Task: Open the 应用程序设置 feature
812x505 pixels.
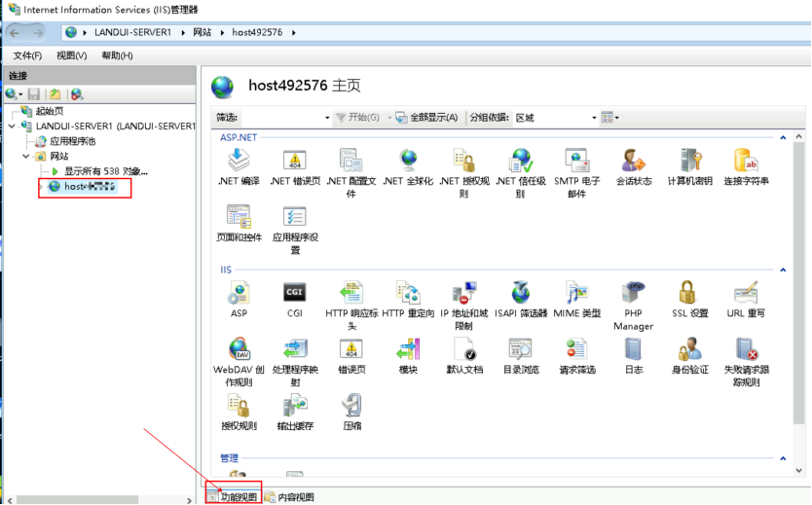Action: [295, 230]
